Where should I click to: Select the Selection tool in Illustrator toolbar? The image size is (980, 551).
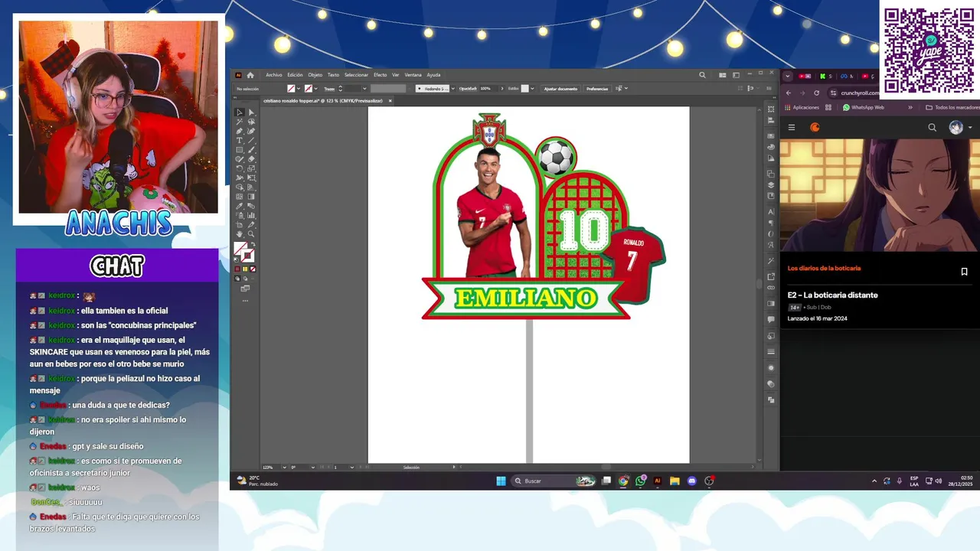240,112
